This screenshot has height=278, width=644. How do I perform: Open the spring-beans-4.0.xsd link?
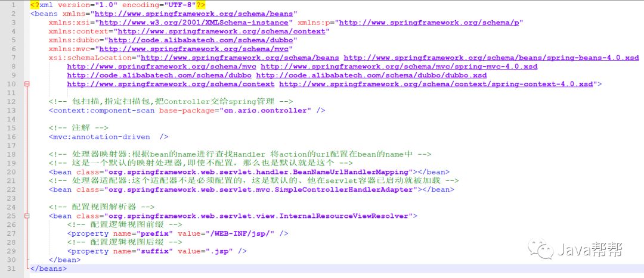(491, 58)
